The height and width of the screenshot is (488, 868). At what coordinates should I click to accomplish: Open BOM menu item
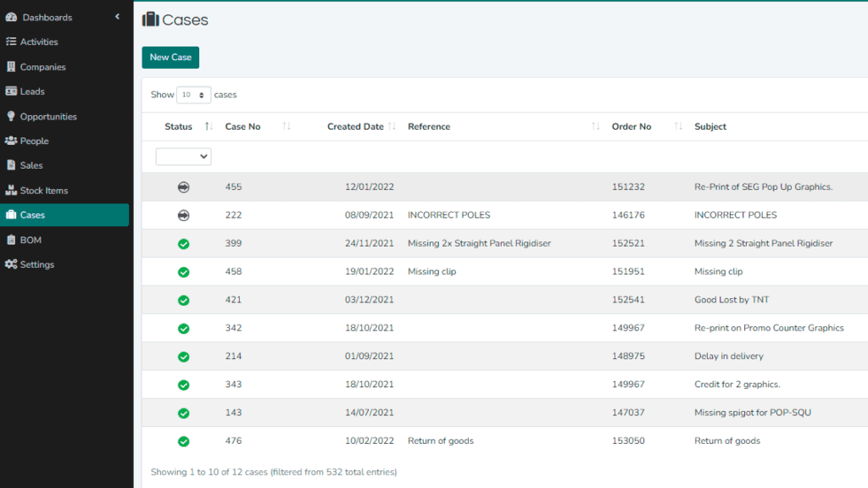64,240
